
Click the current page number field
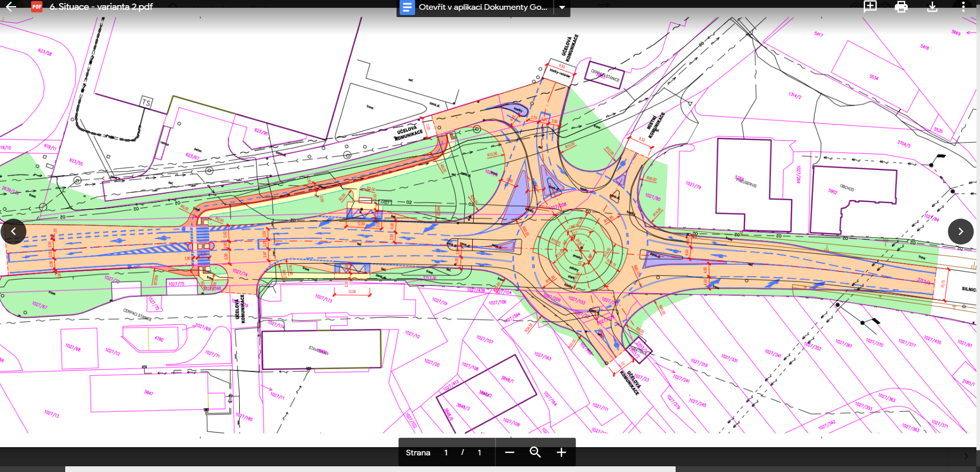pos(446,453)
